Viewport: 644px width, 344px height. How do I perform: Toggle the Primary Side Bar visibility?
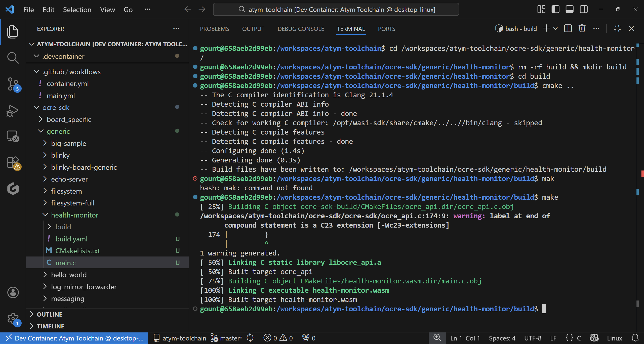555,9
